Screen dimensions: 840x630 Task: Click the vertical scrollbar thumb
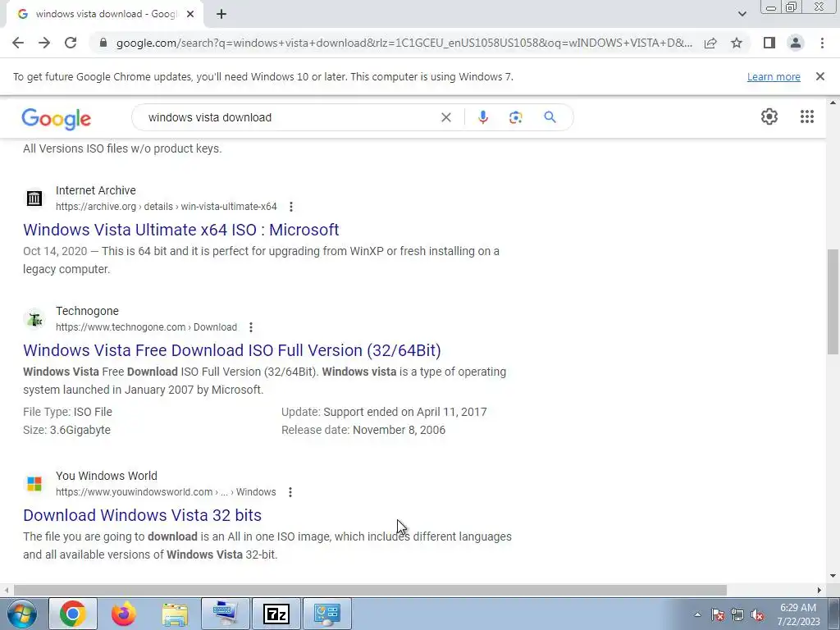pos(833,302)
